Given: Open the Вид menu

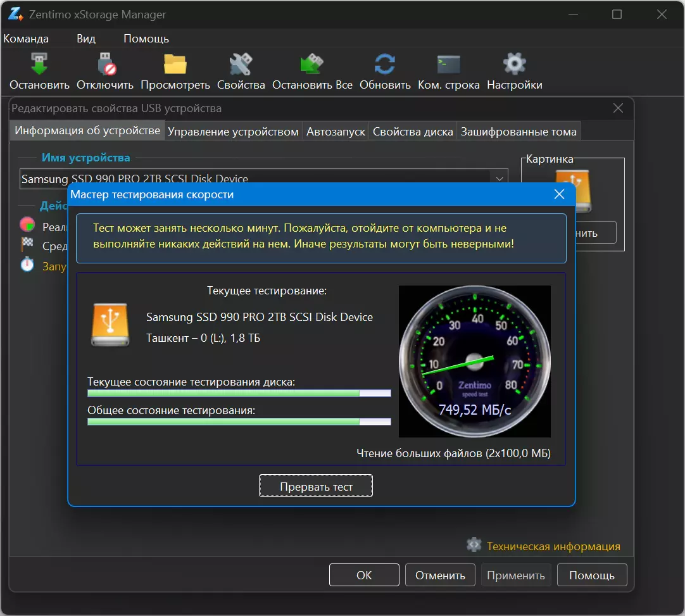Looking at the screenshot, I should point(86,39).
